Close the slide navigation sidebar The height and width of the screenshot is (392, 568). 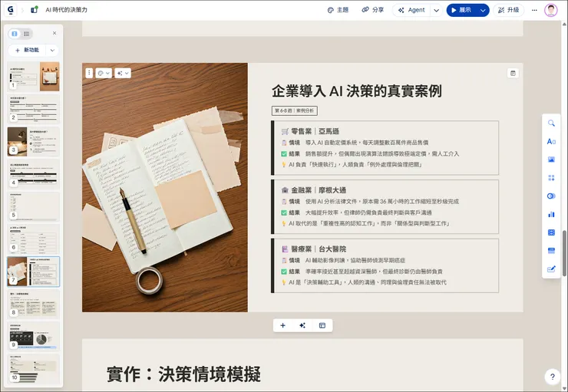54,33
